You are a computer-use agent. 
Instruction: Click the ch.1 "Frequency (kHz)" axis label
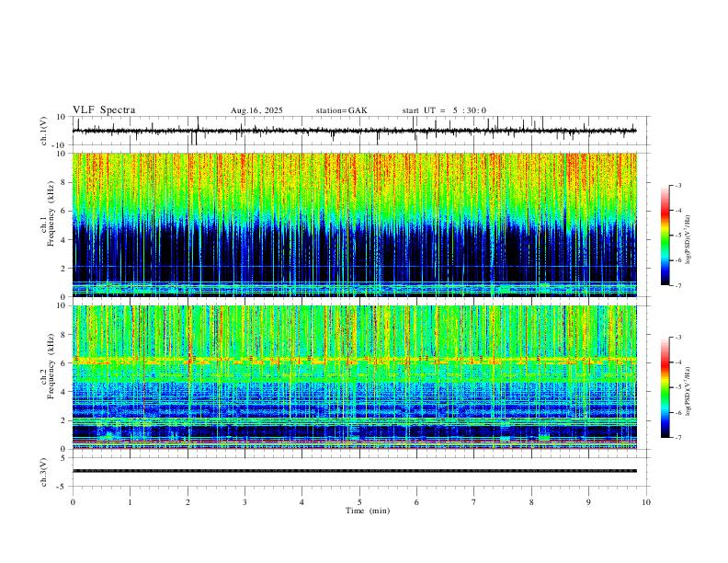(x=51, y=213)
